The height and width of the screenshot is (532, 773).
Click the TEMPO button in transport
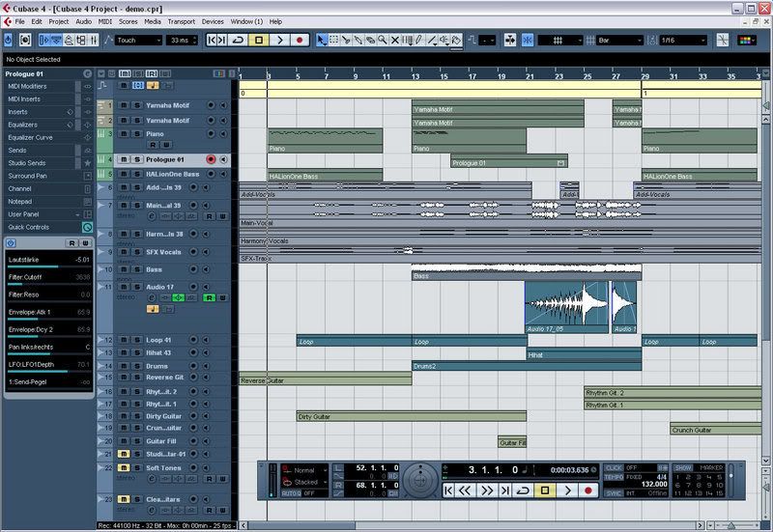click(x=614, y=477)
